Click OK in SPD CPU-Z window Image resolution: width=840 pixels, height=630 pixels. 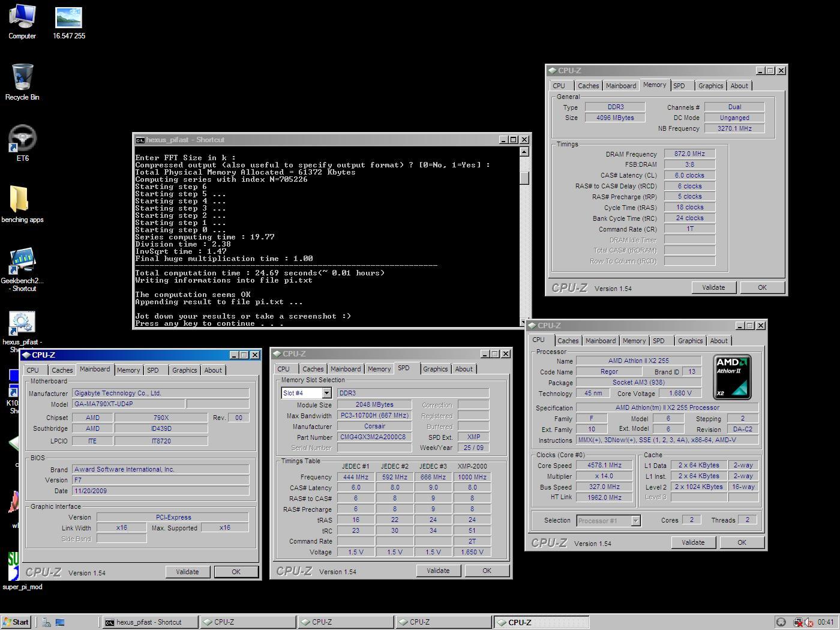[x=487, y=571]
